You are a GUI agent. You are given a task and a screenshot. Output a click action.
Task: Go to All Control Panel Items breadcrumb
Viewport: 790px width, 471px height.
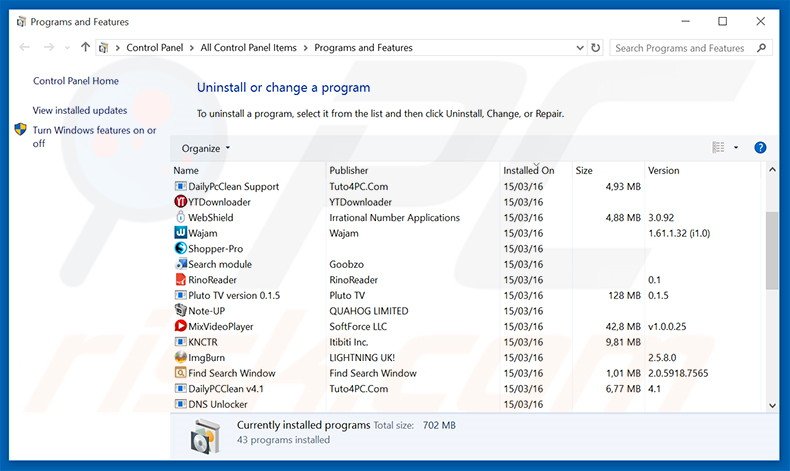248,47
